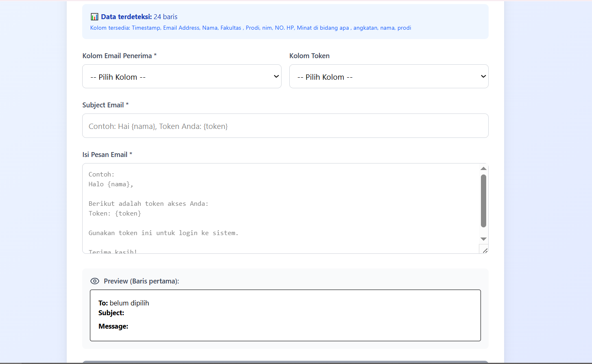The height and width of the screenshot is (364, 592).
Task: Open the Kolom Token dropdown
Action: click(389, 76)
